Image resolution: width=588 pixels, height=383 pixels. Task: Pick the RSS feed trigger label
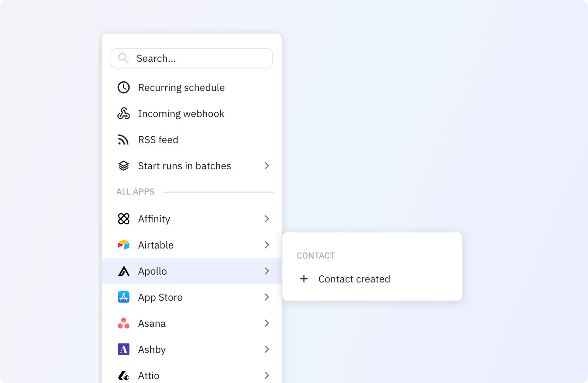158,140
